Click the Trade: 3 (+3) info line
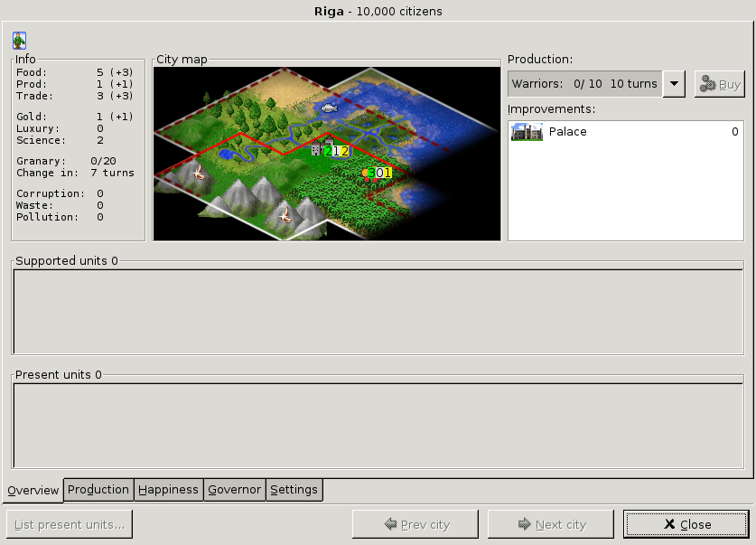The image size is (756, 545). coord(75,96)
